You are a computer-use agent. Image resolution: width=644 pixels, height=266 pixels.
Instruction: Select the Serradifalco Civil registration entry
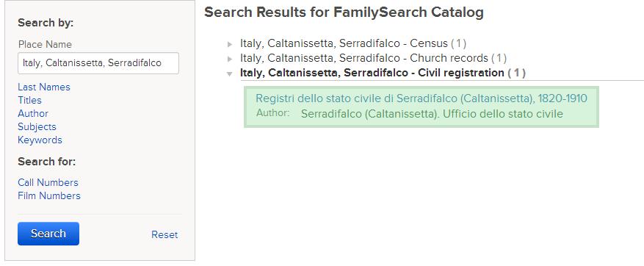[383, 73]
